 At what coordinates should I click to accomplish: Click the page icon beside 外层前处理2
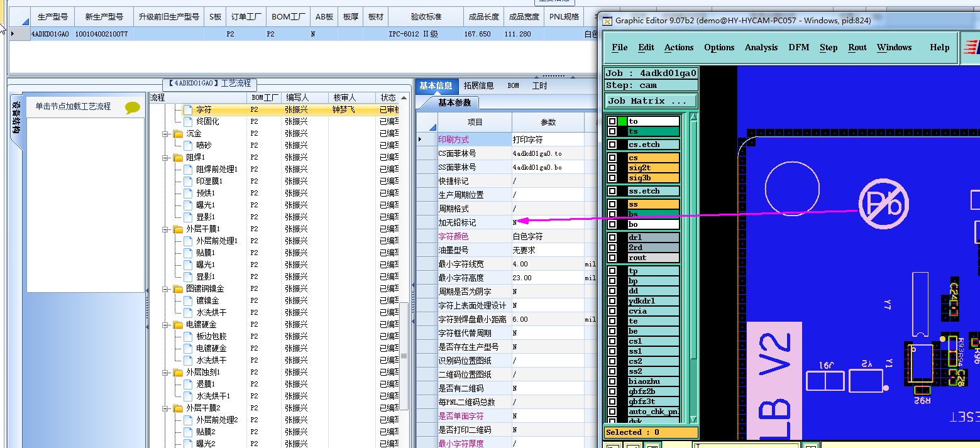click(188, 420)
